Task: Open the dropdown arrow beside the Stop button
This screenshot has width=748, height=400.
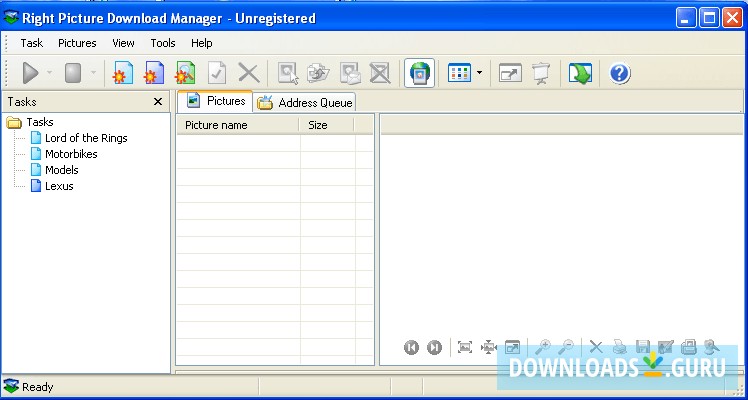Action: (94, 73)
